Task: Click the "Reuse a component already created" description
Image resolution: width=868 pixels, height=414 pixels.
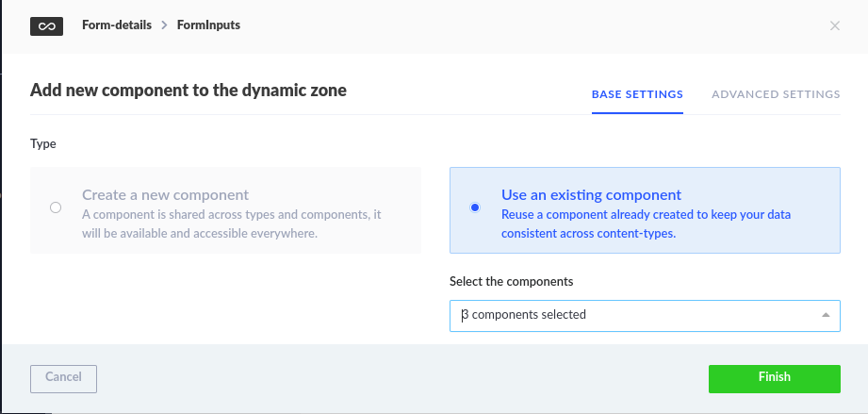Action: tap(646, 224)
